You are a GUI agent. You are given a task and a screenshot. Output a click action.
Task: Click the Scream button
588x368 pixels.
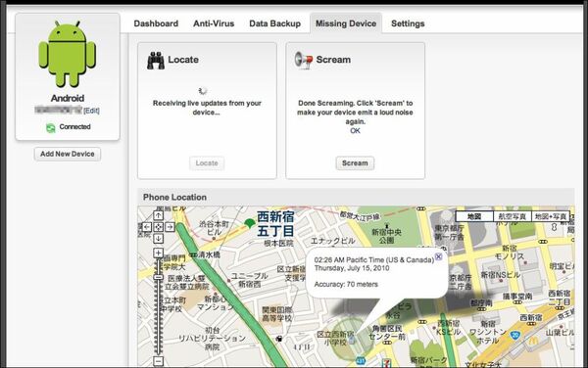(x=355, y=163)
